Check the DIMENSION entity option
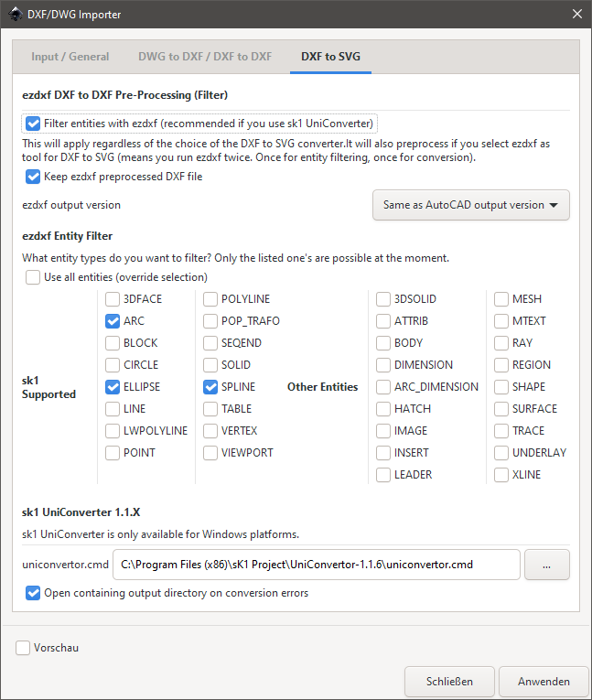Screen dimensions: 592x700 click(x=383, y=365)
